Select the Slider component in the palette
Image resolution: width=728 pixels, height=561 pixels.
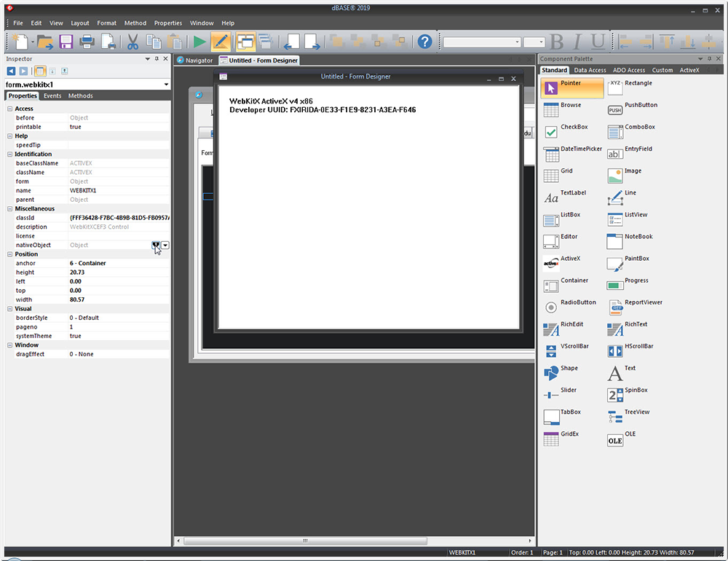tap(560, 395)
